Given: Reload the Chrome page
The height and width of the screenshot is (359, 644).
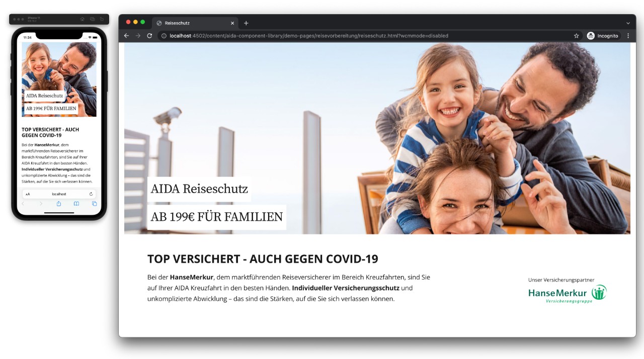Looking at the screenshot, I should coord(149,36).
